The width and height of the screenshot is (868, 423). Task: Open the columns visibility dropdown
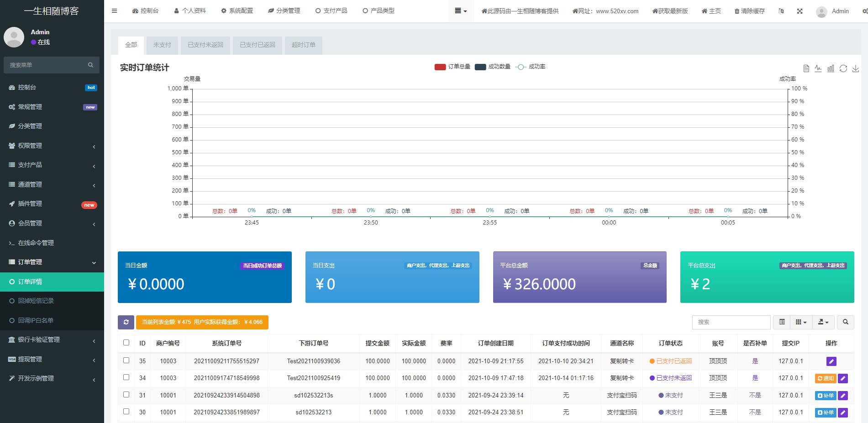[x=800, y=322]
